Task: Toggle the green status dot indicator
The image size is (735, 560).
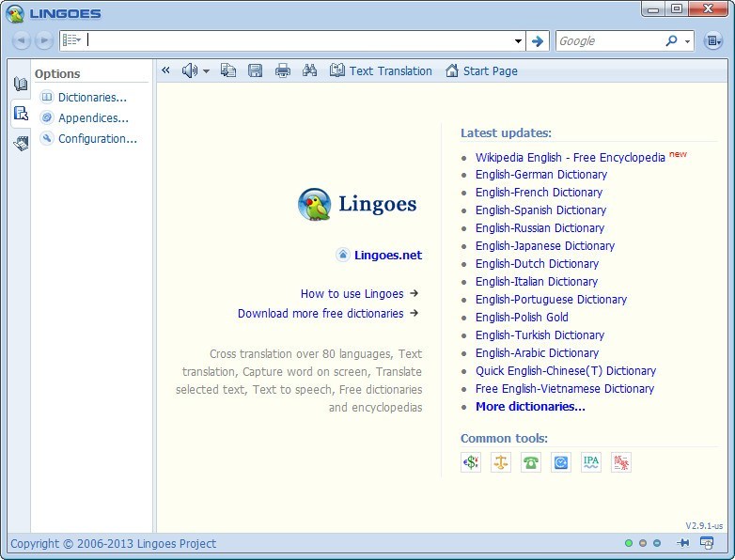Action: pyautogui.click(x=629, y=543)
